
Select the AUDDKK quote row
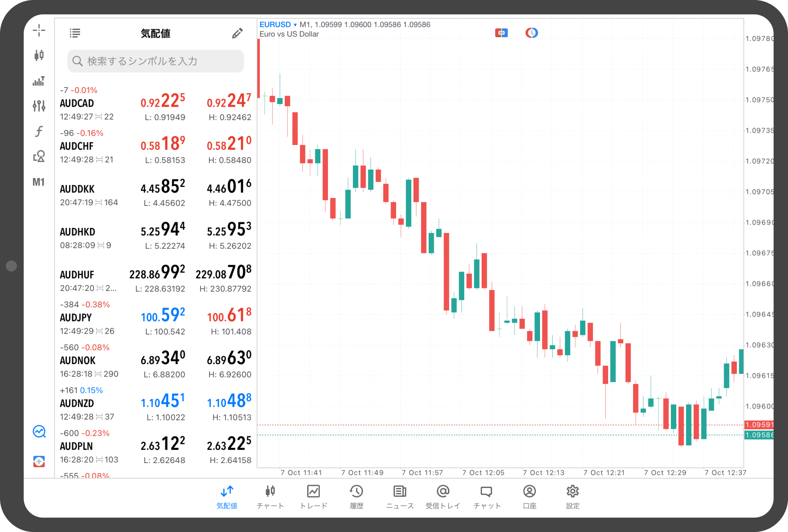[156, 190]
